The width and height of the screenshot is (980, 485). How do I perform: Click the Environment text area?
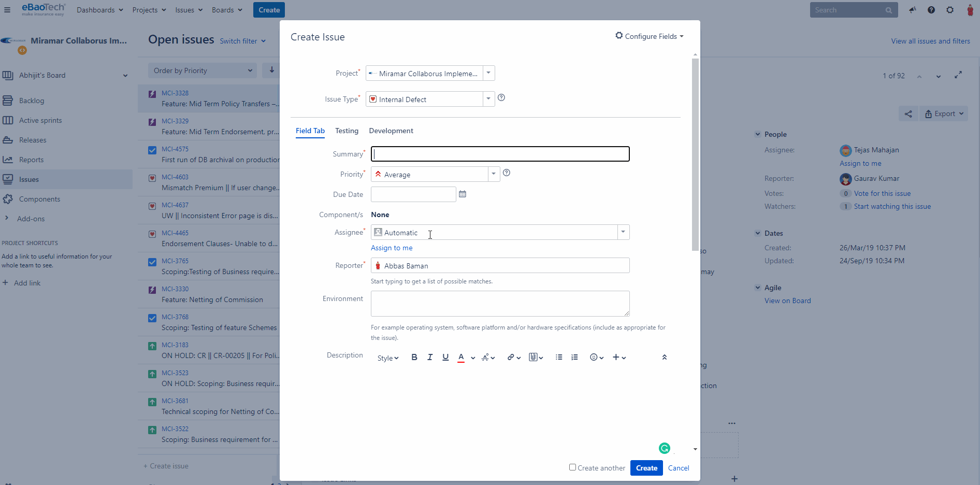pyautogui.click(x=500, y=304)
